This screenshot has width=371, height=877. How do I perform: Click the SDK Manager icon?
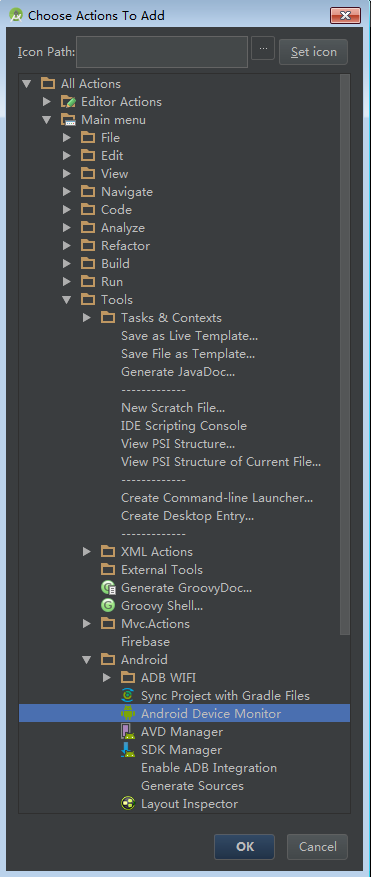click(128, 749)
